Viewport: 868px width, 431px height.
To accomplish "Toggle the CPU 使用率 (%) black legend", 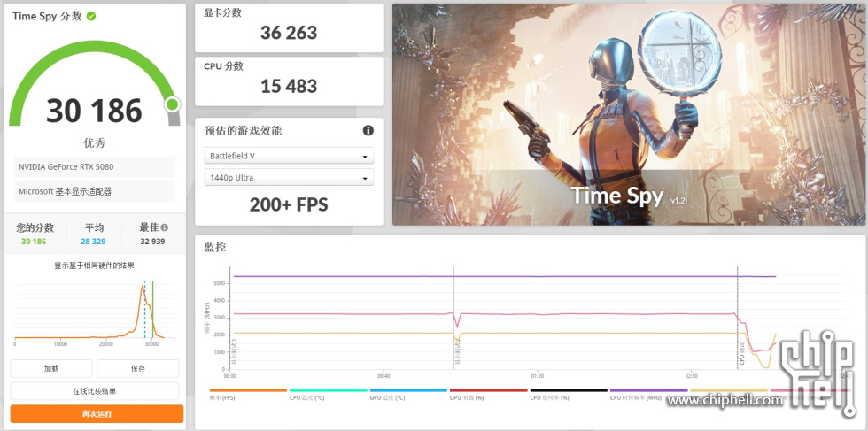I will [569, 394].
